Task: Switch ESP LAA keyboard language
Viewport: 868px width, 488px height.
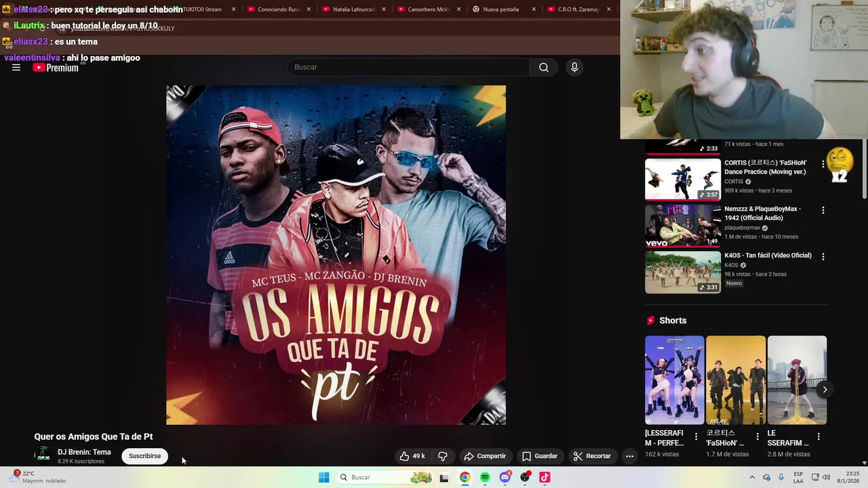Action: [799, 477]
